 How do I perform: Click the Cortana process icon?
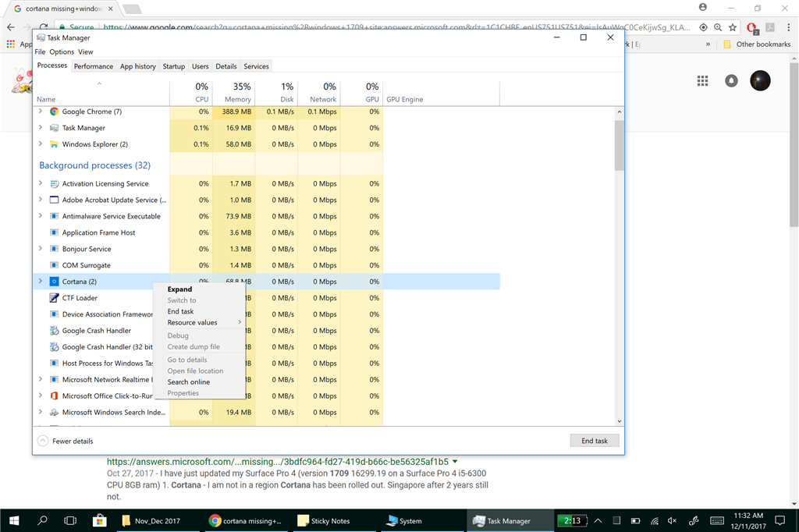[54, 282]
